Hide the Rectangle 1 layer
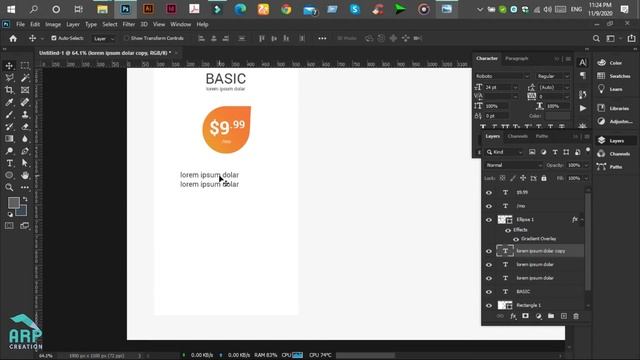 tap(489, 305)
